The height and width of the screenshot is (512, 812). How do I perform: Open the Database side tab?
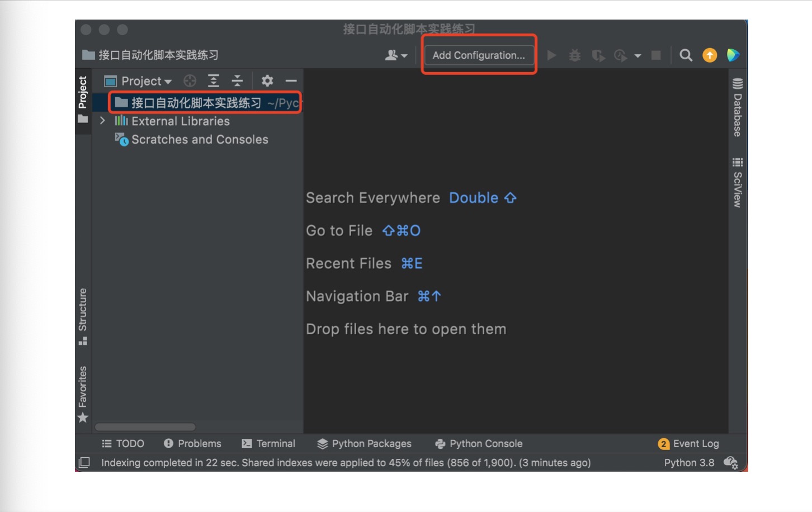point(738,107)
